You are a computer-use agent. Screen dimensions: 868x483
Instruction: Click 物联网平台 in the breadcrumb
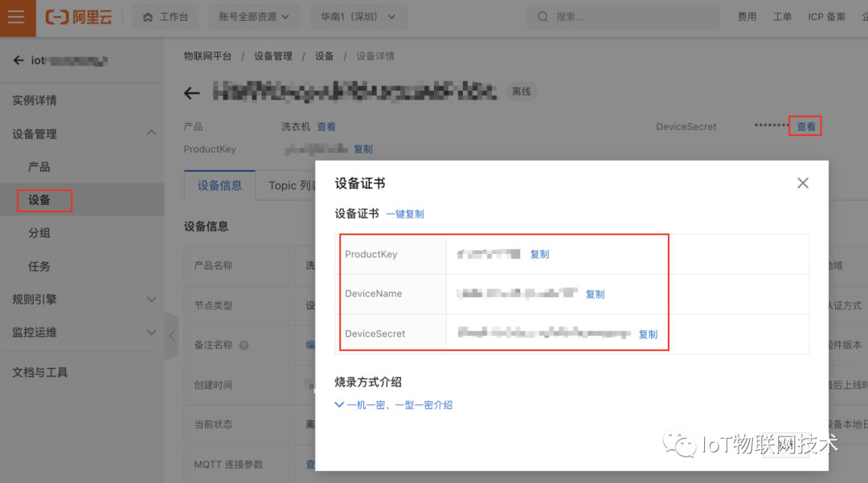(x=207, y=56)
